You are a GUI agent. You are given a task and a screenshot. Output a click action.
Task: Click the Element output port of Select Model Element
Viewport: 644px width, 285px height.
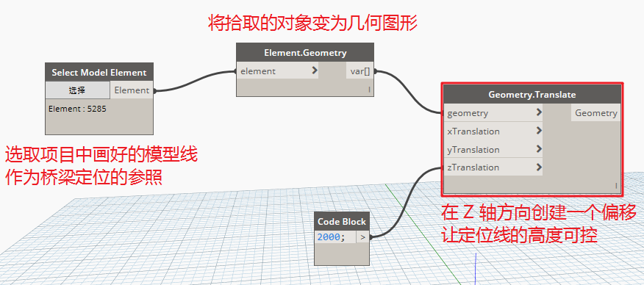tap(132, 90)
